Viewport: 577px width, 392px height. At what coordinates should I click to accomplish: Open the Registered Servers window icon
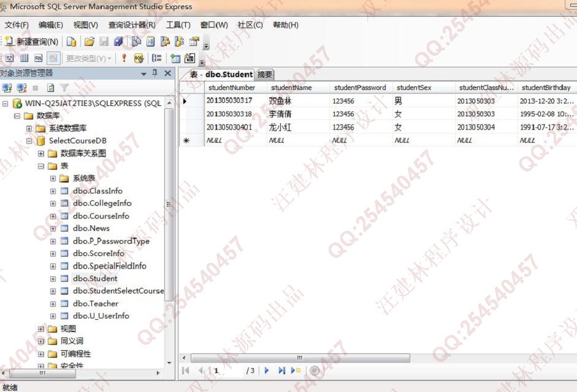click(136, 42)
